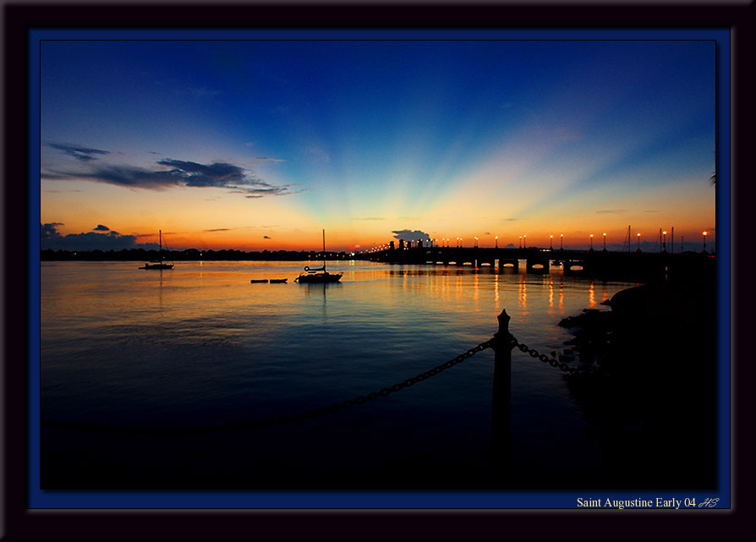Screen dimensions: 756x542
Task: Click the 'Saint Augustine Early 04' caption text
Action: pos(635,502)
